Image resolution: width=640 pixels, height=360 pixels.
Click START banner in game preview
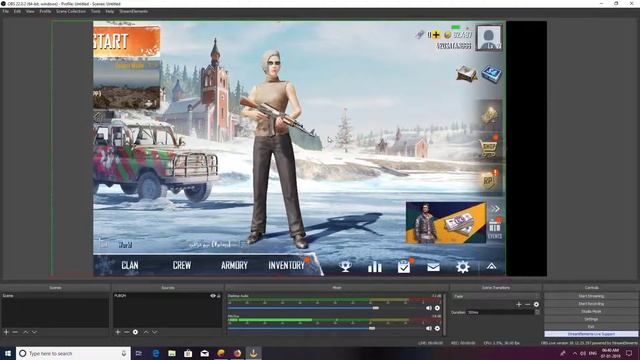coord(127,42)
